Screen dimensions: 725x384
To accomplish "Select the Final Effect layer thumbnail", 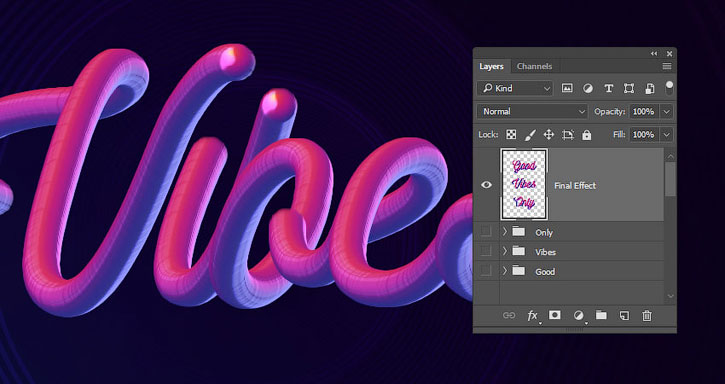I will (524, 185).
